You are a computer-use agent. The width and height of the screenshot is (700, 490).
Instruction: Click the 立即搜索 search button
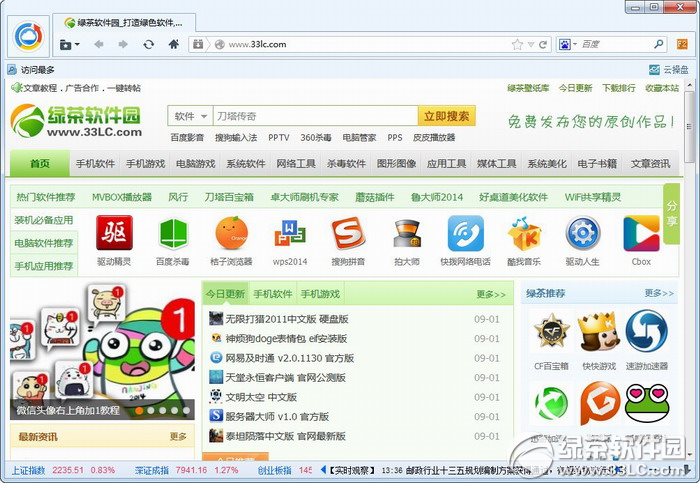[446, 116]
